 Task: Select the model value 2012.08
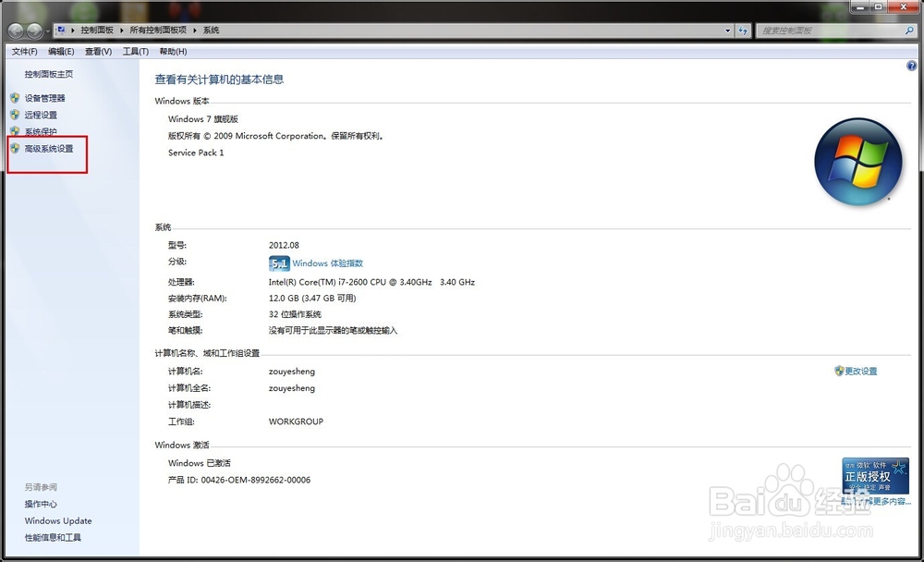pyautogui.click(x=284, y=245)
